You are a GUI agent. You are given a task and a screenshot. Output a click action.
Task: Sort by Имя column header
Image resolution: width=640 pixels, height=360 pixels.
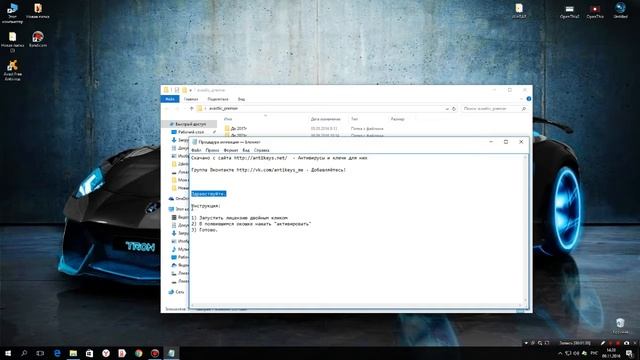228,119
